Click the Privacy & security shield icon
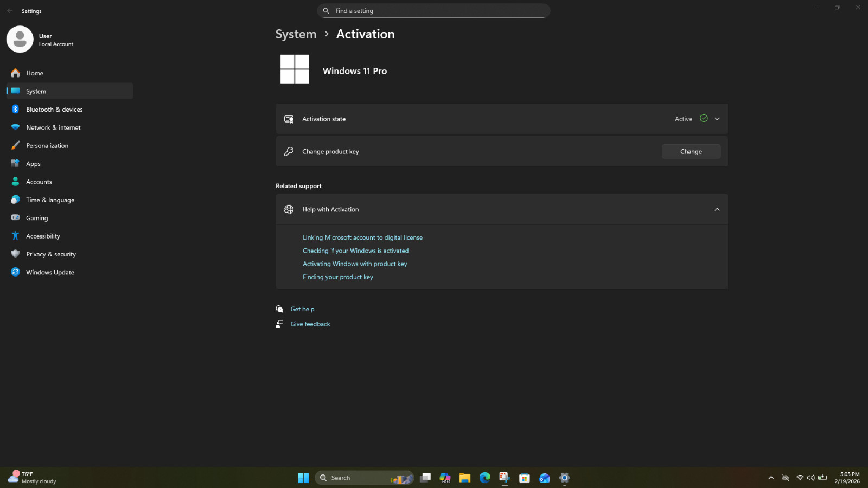868x488 pixels. [15, 254]
